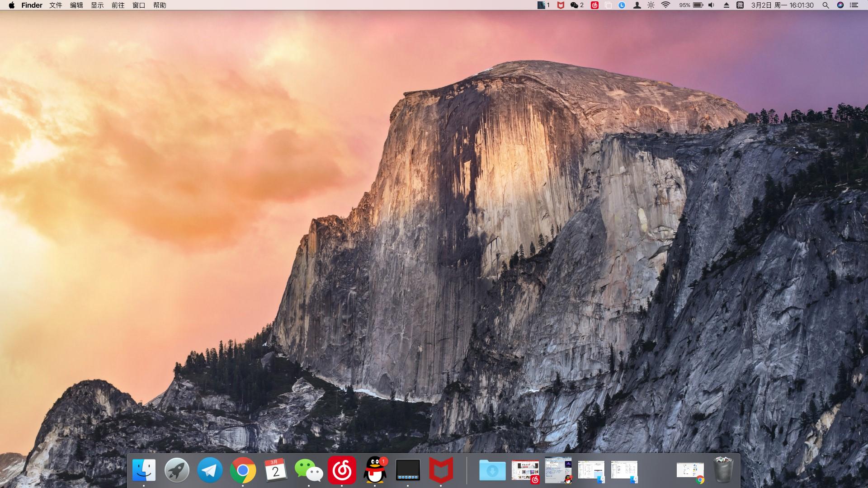
Task: Open the McAfee menu bar dropdown
Action: (560, 5)
